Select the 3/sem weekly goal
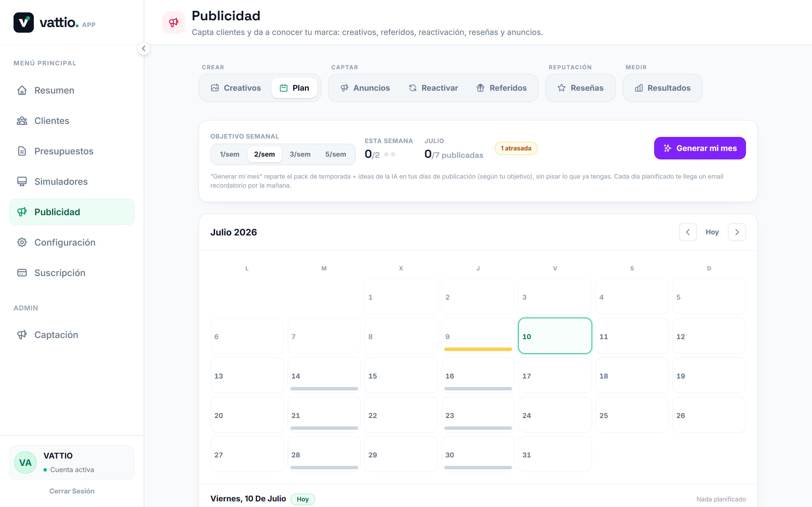 tap(300, 154)
